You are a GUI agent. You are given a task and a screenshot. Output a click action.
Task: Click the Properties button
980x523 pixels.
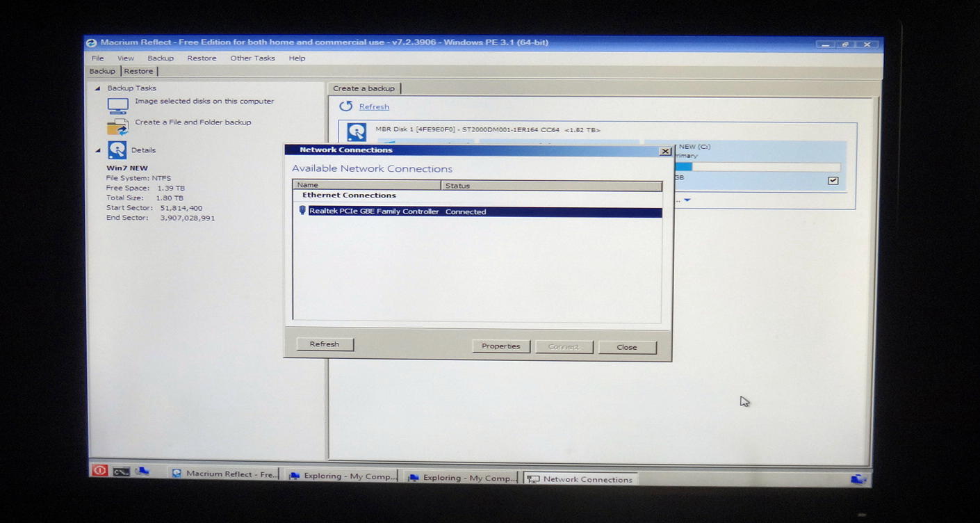[500, 346]
